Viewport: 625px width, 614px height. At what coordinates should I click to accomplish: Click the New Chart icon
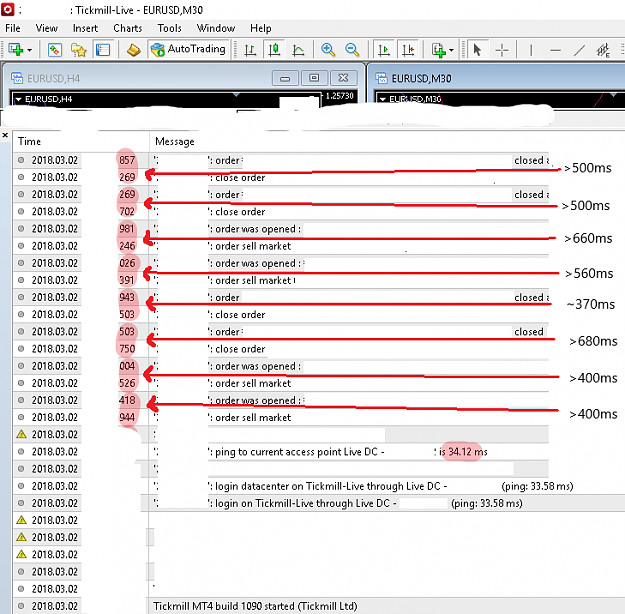(16, 50)
